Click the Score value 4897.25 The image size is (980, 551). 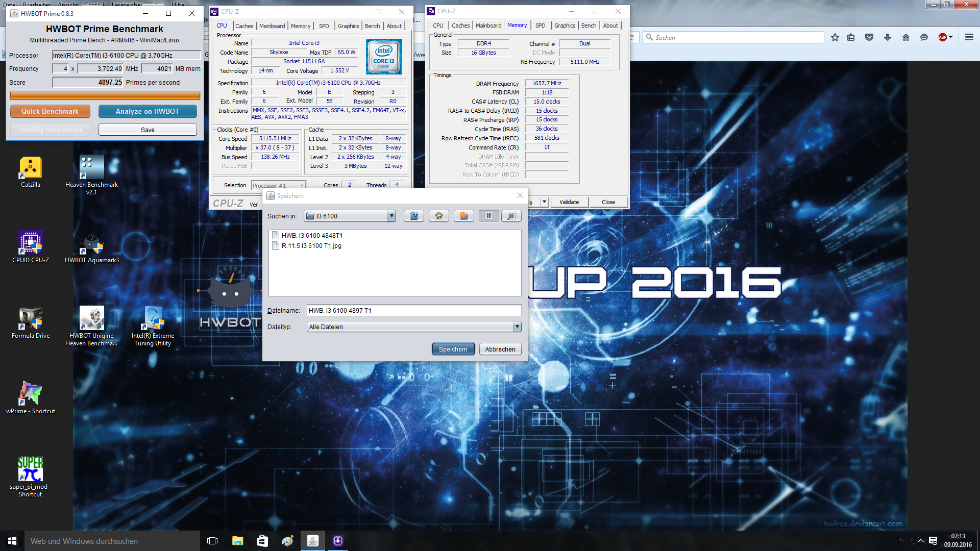(x=88, y=82)
